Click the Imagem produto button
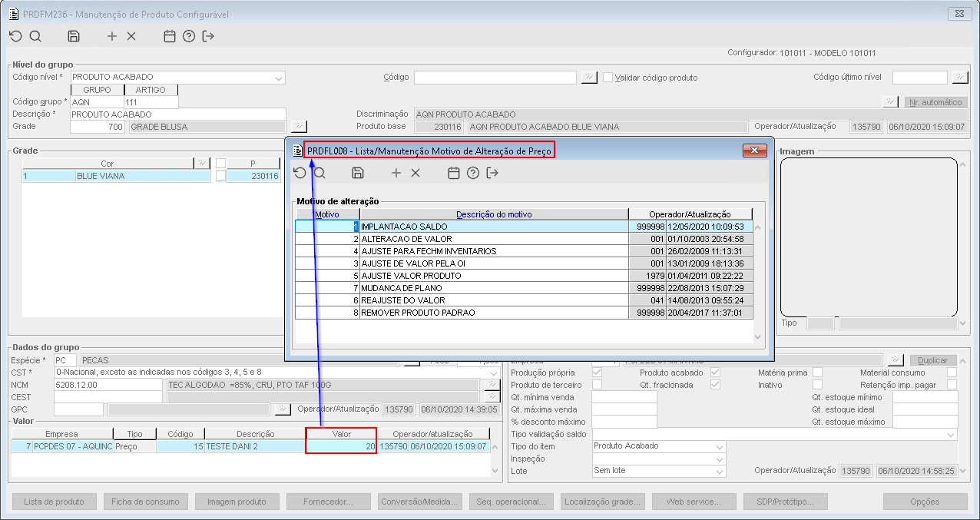The height and width of the screenshot is (520, 980). point(237,502)
